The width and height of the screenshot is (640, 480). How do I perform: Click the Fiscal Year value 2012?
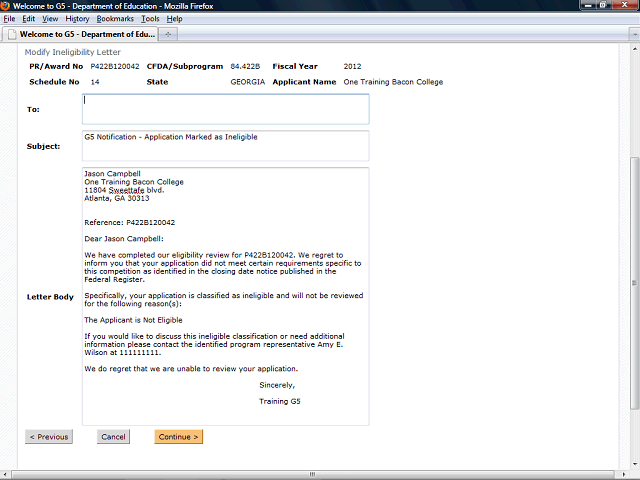pos(352,67)
